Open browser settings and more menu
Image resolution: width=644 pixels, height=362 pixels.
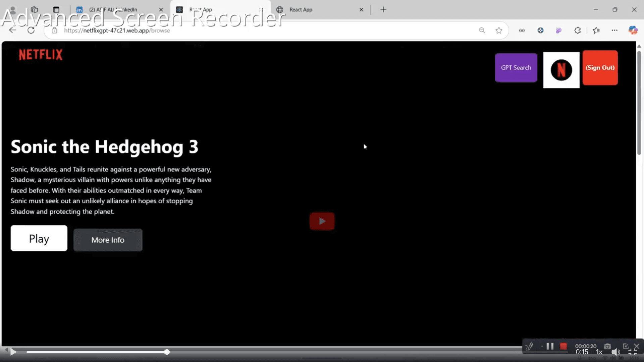click(x=614, y=31)
